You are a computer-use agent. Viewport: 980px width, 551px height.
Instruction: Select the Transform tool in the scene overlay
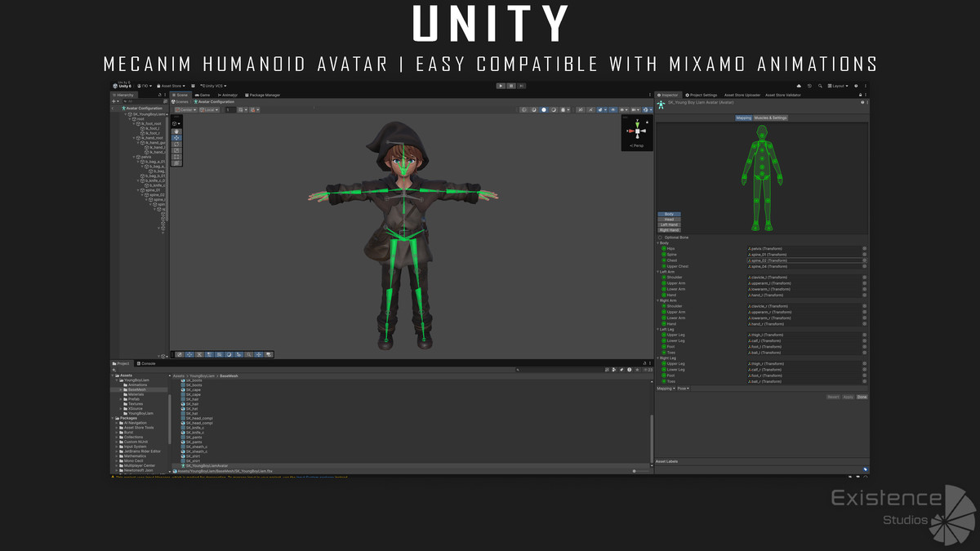(x=177, y=163)
